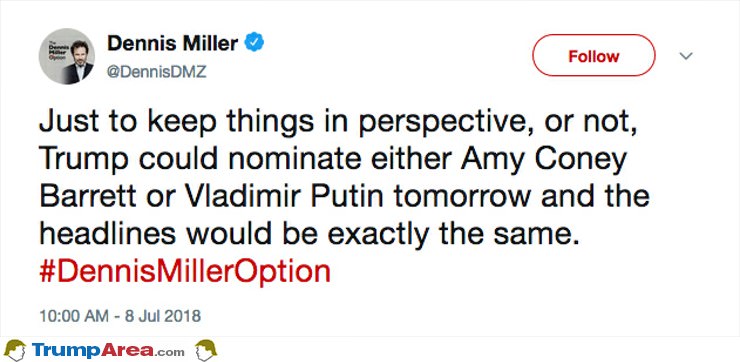This screenshot has width=740, height=362.
Task: Click 'Dennis Miller Option' text inside avatar
Action: pyautogui.click(x=56, y=48)
